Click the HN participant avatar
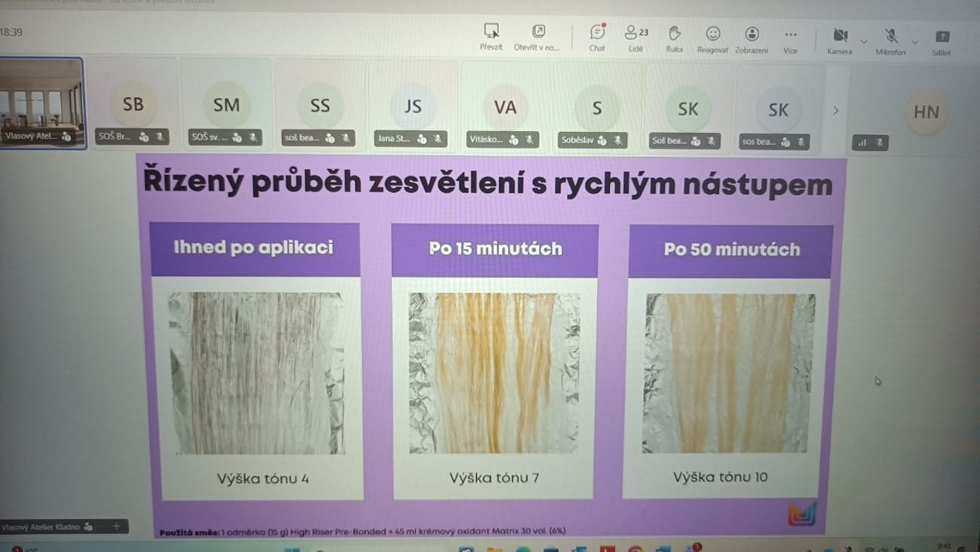 coord(926,112)
